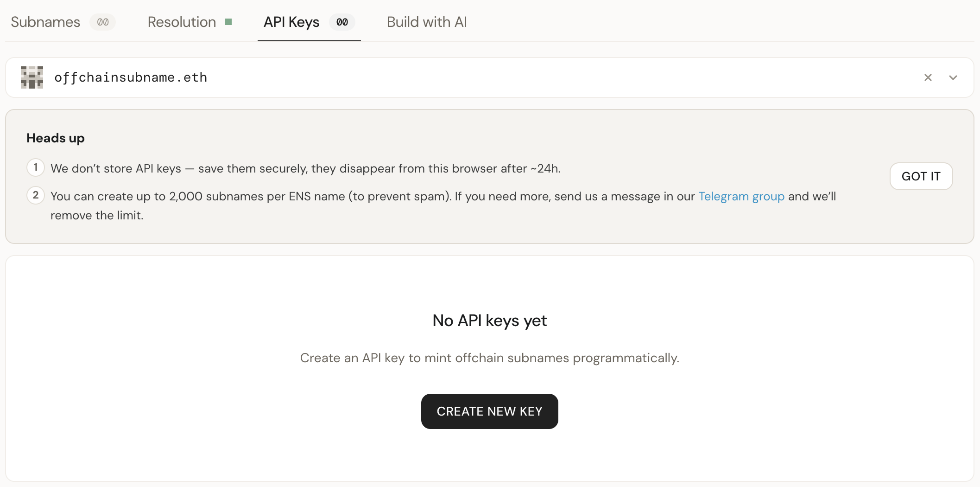Click 'Create an API key to mint' description
Screen dimensions: 980x487
(x=489, y=358)
